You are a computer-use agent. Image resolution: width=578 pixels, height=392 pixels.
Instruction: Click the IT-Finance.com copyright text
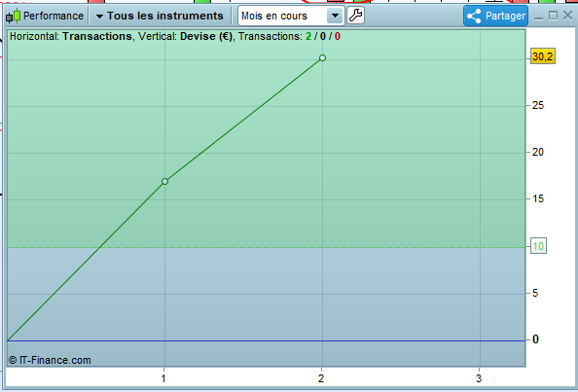pos(50,360)
